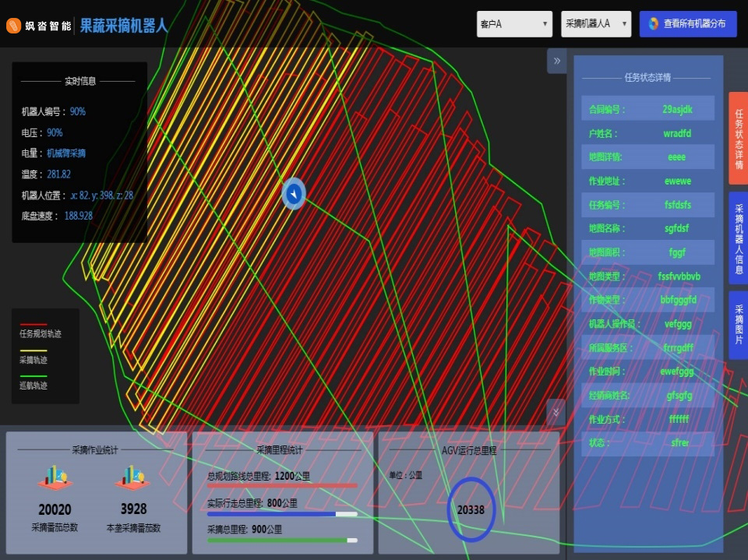Click the globe icon in distribution button

pyautogui.click(x=653, y=24)
